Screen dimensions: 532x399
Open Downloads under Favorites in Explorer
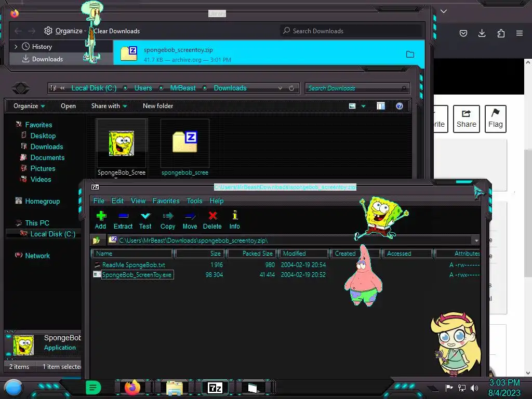tap(46, 147)
